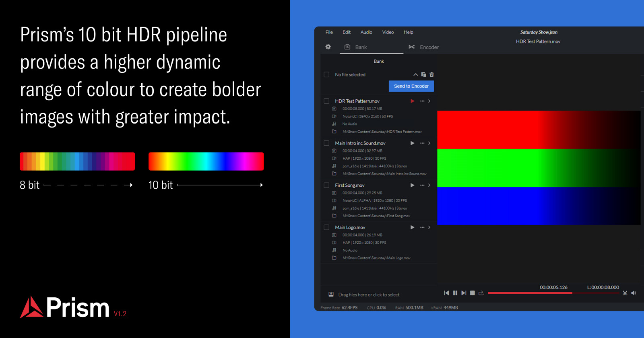Stop playback with the stop button
Viewport: 644px width, 338px height.
[x=473, y=293]
